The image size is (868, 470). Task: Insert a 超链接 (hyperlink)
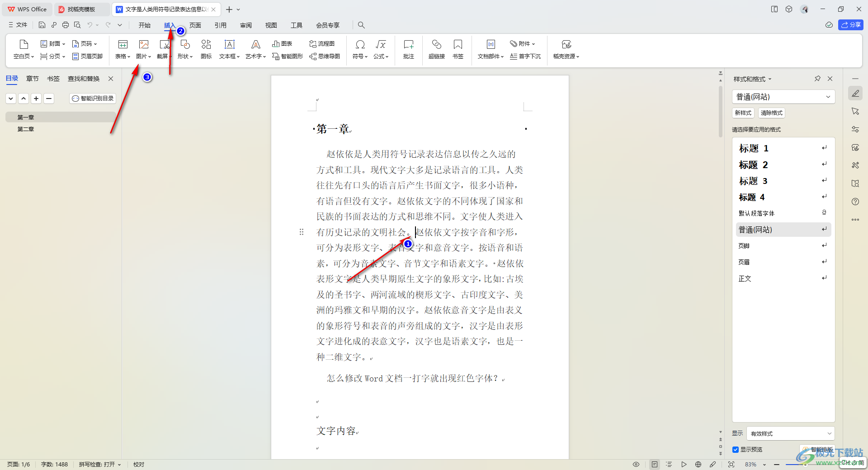437,49
